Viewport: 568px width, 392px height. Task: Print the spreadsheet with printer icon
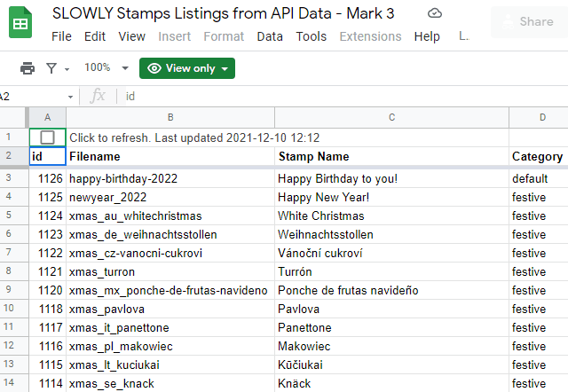28,68
